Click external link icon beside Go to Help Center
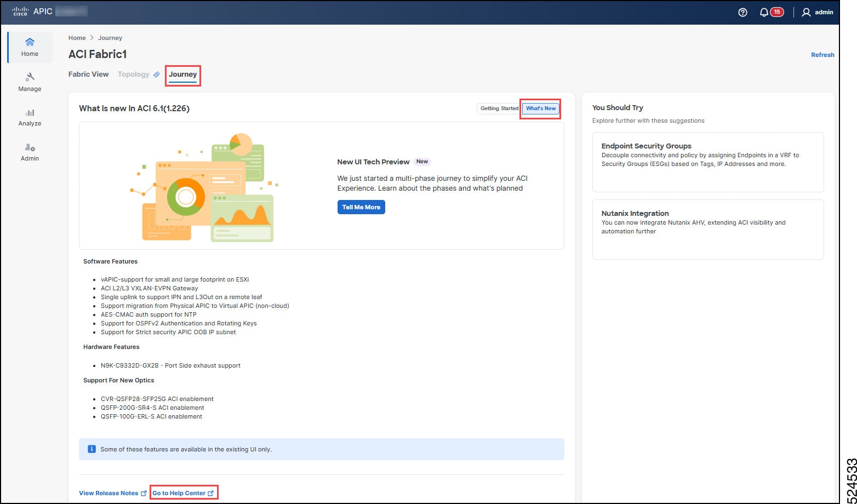This screenshot has width=857, height=504. pyautogui.click(x=211, y=493)
